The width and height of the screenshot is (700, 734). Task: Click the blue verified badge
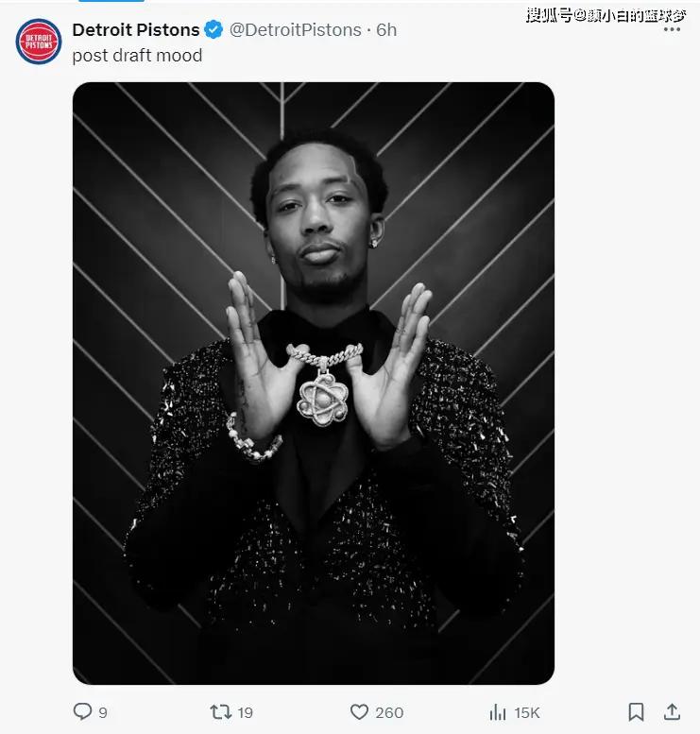click(x=214, y=30)
